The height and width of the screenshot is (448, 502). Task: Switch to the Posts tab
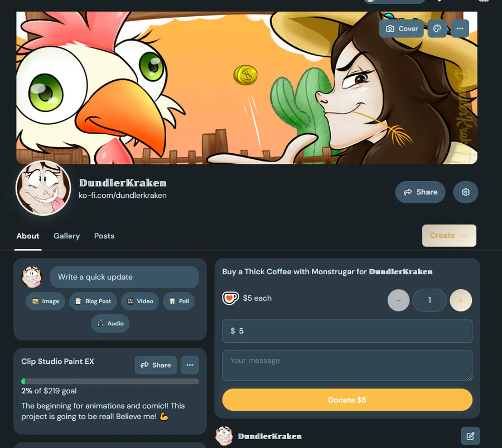pos(104,236)
